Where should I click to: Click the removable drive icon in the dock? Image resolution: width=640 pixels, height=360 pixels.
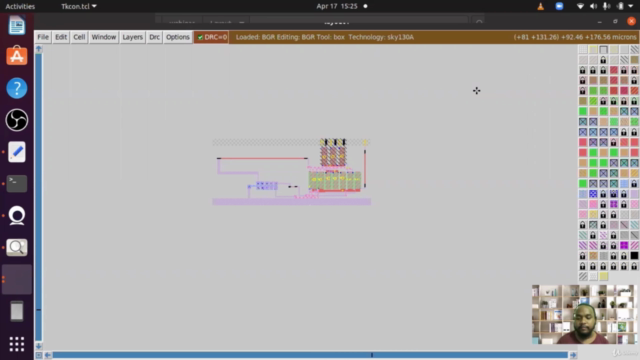17,311
